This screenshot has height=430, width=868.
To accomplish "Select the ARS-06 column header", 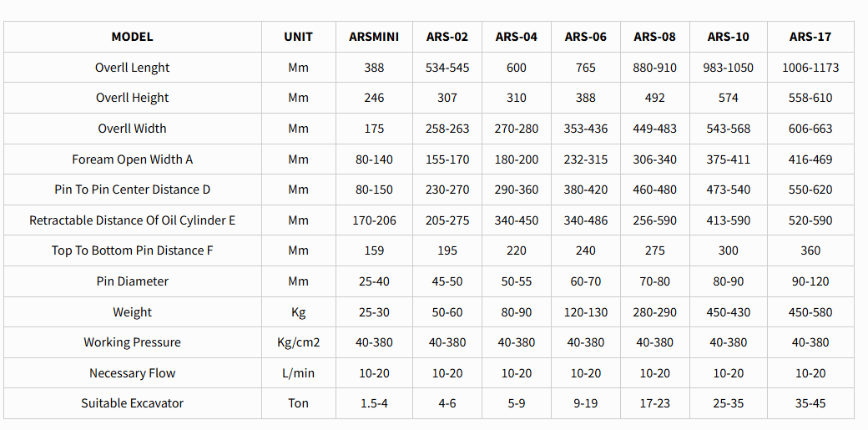I will click(586, 37).
